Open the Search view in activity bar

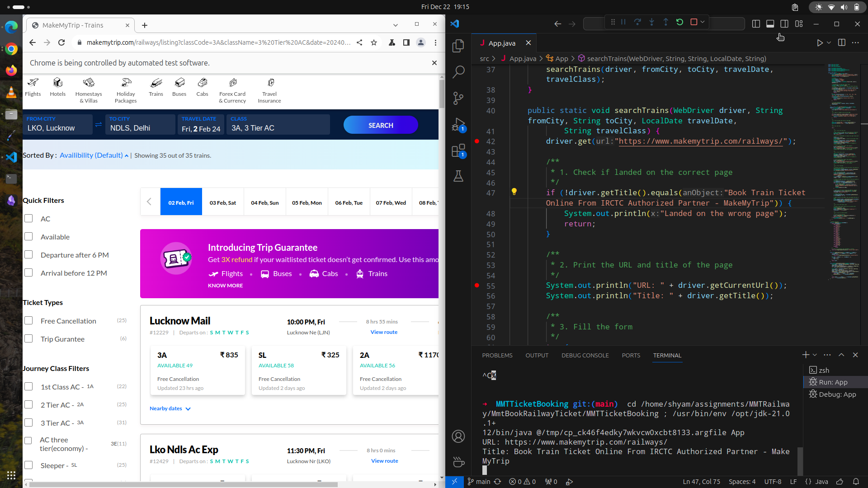458,71
